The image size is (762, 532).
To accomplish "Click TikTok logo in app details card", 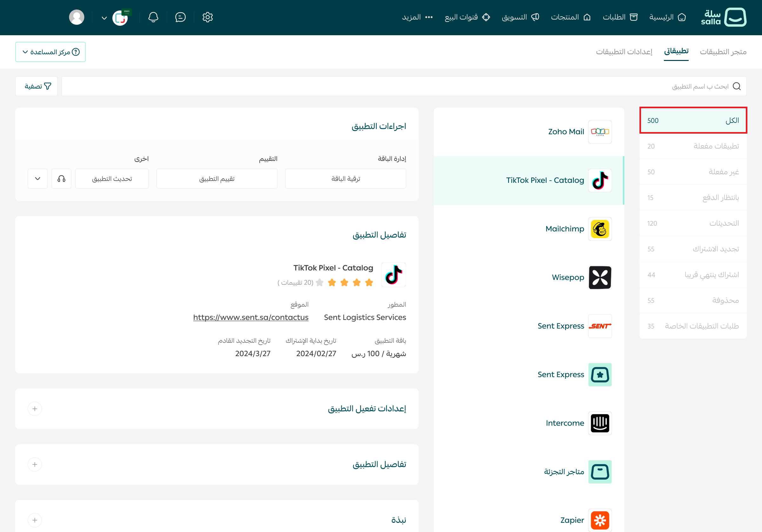I will tap(394, 275).
